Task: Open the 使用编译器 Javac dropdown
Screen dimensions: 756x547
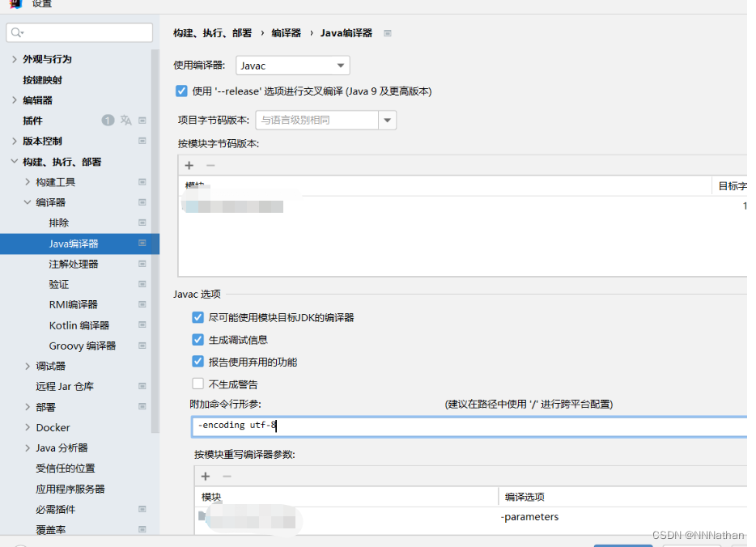Action: (342, 65)
